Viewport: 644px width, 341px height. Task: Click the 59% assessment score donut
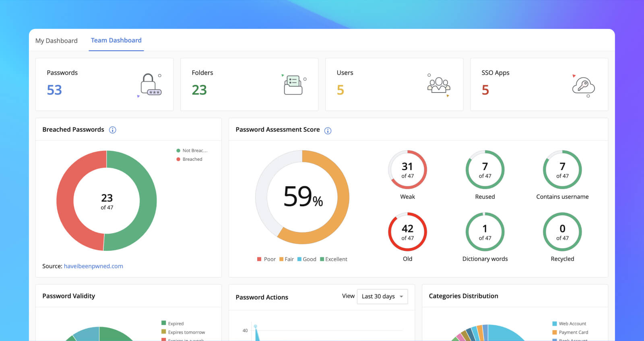(x=302, y=197)
